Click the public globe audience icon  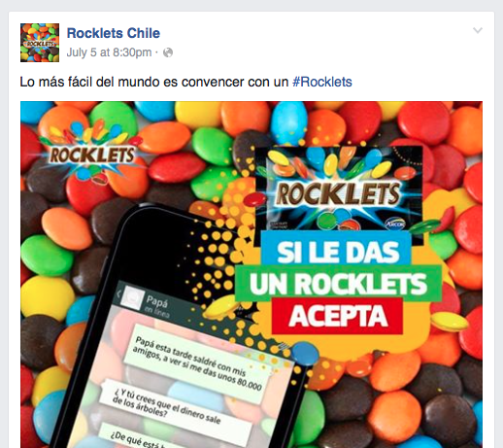coord(168,52)
